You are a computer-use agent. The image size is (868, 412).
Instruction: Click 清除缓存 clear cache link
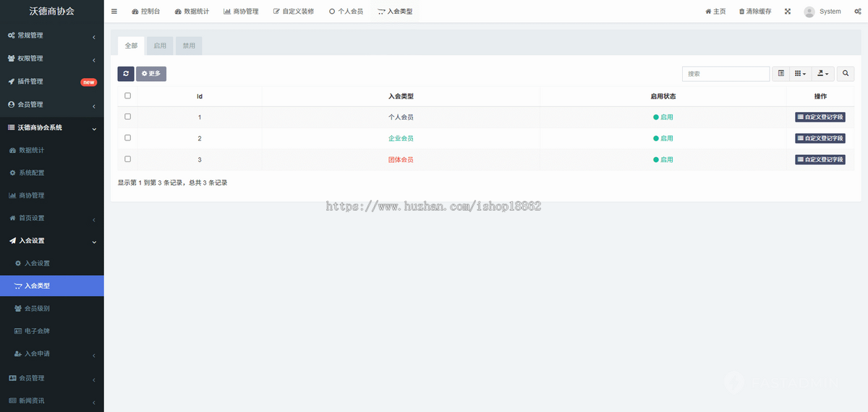(x=755, y=12)
